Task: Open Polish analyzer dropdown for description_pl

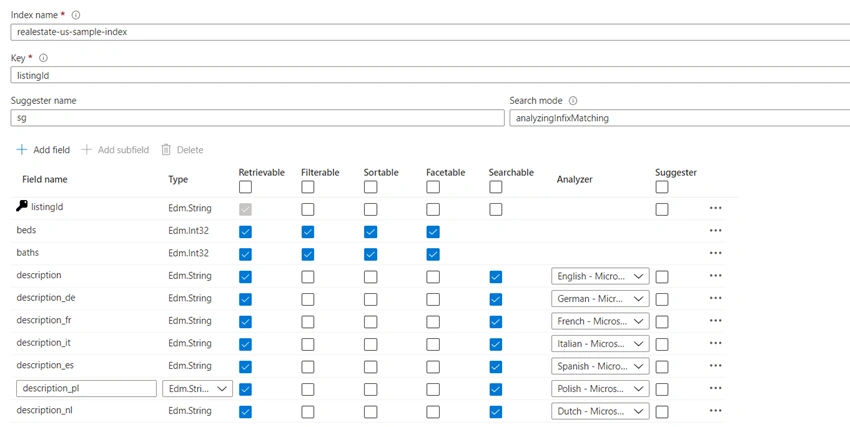Action: (600, 389)
